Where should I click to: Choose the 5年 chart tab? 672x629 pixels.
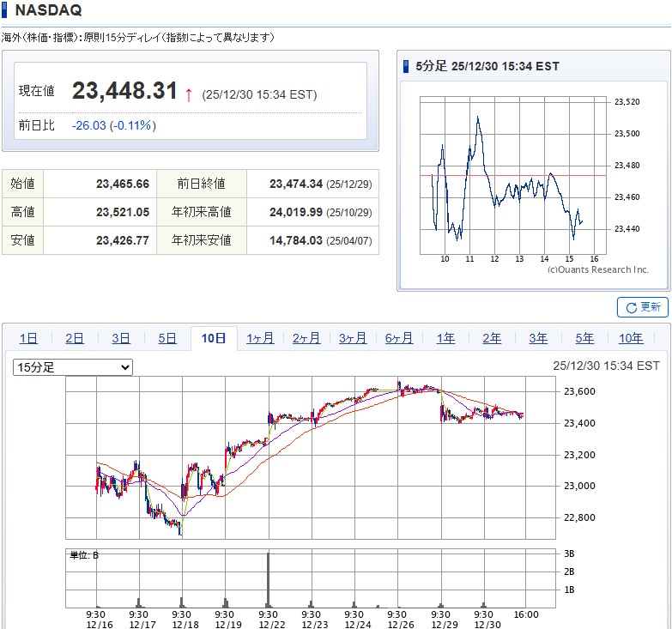pos(584,338)
